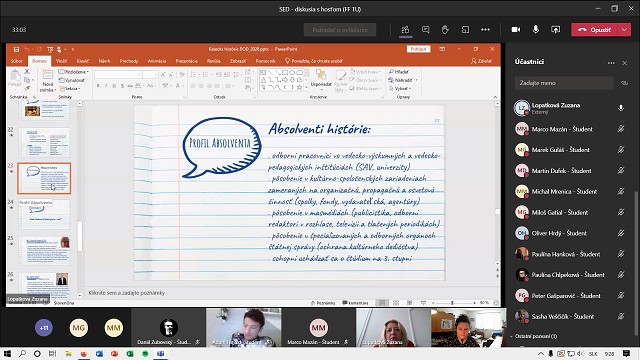The image size is (640, 360).
Task: Click the Opustiť leave button
Action: pyautogui.click(x=595, y=30)
